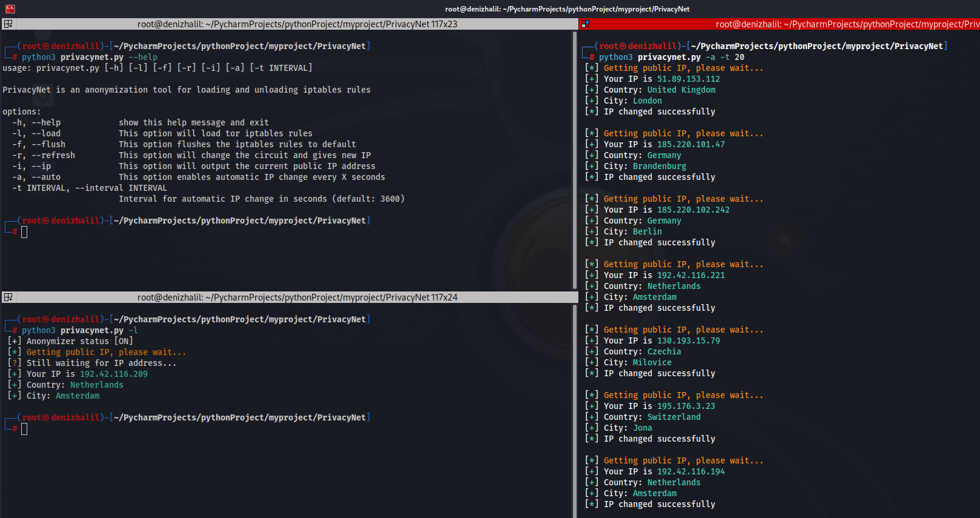Click the 'python3 privacynet.py -l' command
This screenshot has width=980, height=518.
[80, 330]
